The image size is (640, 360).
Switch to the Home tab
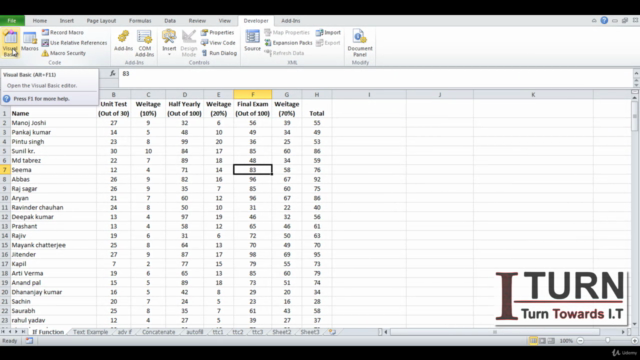[x=40, y=20]
